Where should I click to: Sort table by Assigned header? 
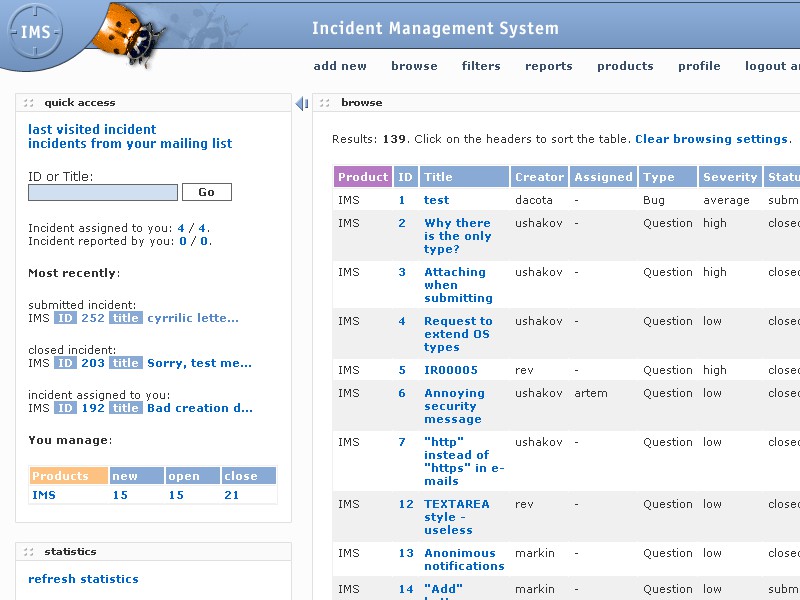tap(604, 177)
